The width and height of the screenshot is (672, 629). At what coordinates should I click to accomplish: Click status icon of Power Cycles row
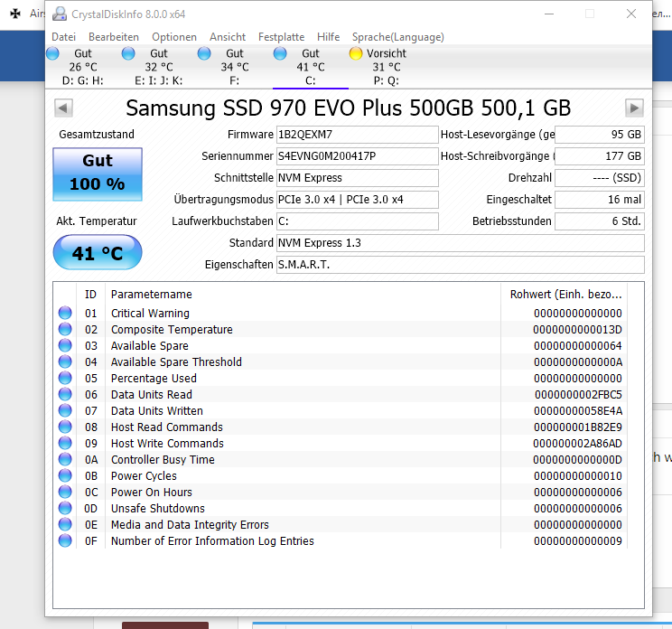pos(65,476)
